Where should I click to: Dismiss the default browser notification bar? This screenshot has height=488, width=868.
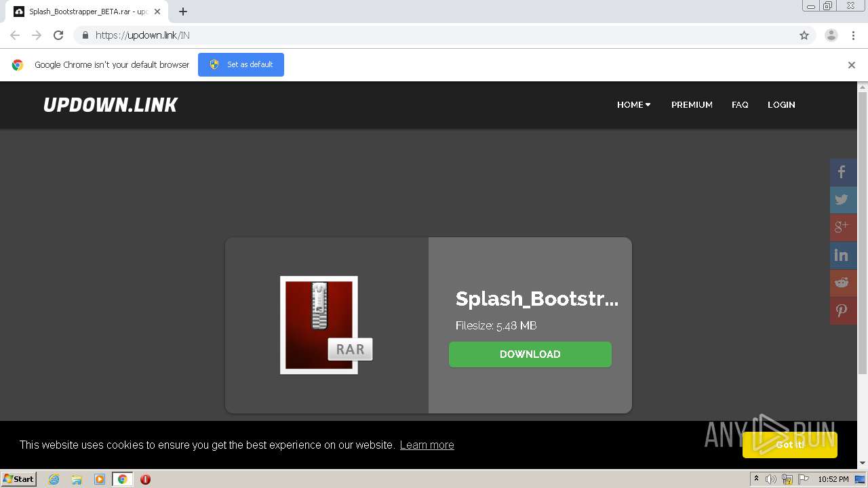click(x=852, y=65)
